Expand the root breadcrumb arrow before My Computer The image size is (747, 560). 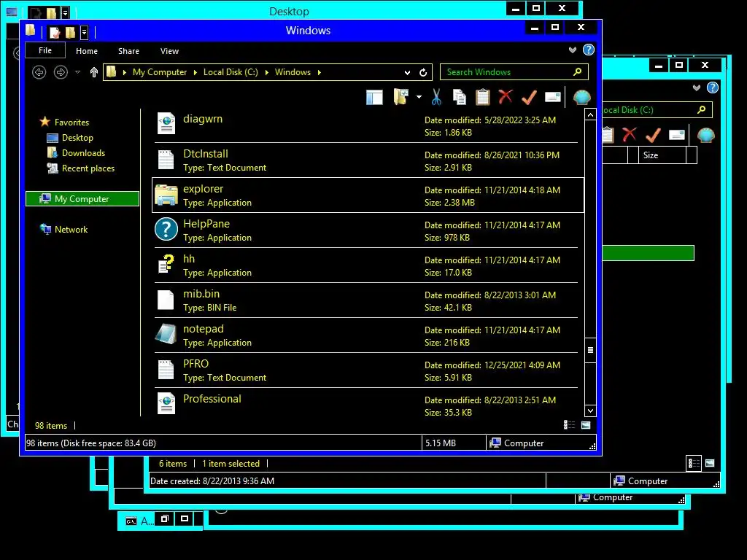125,72
